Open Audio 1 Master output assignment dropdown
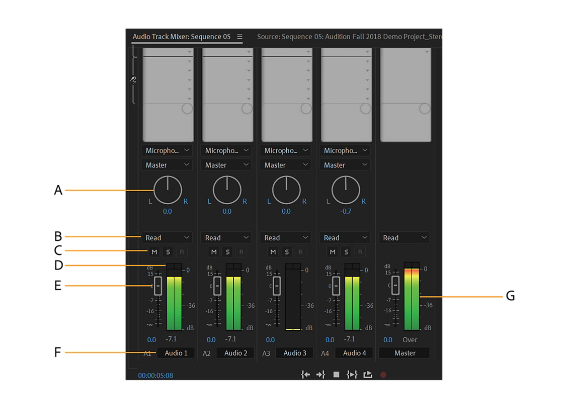 (167, 165)
